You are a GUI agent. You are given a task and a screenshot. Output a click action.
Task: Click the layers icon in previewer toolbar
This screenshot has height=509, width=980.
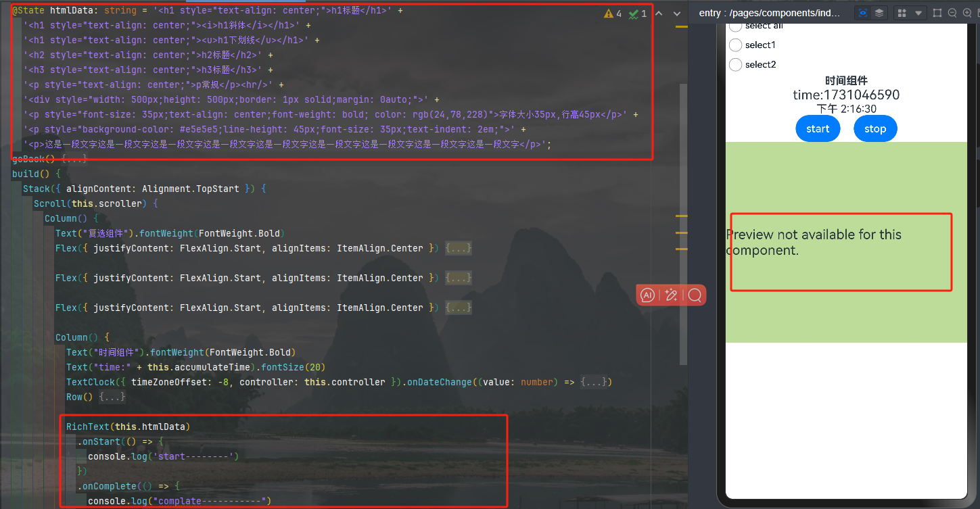coord(879,13)
